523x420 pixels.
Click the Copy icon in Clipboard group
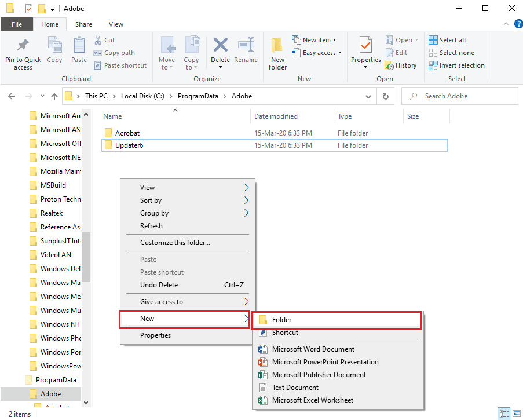click(x=54, y=45)
